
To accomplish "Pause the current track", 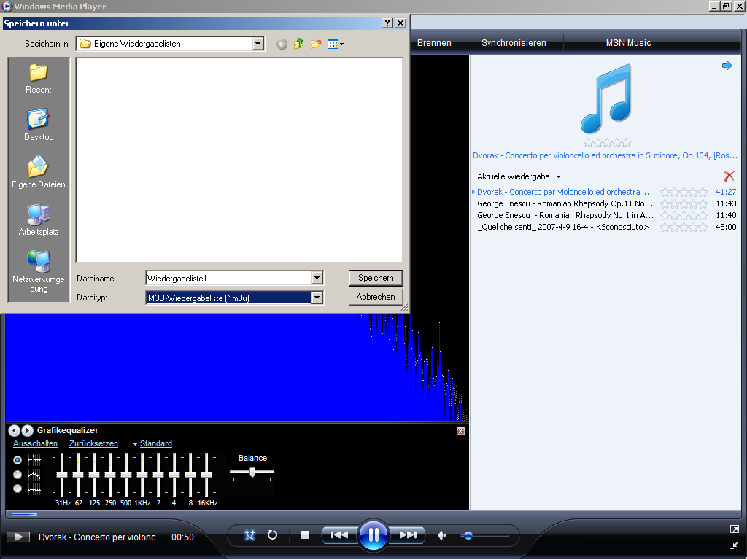I will coord(373,535).
